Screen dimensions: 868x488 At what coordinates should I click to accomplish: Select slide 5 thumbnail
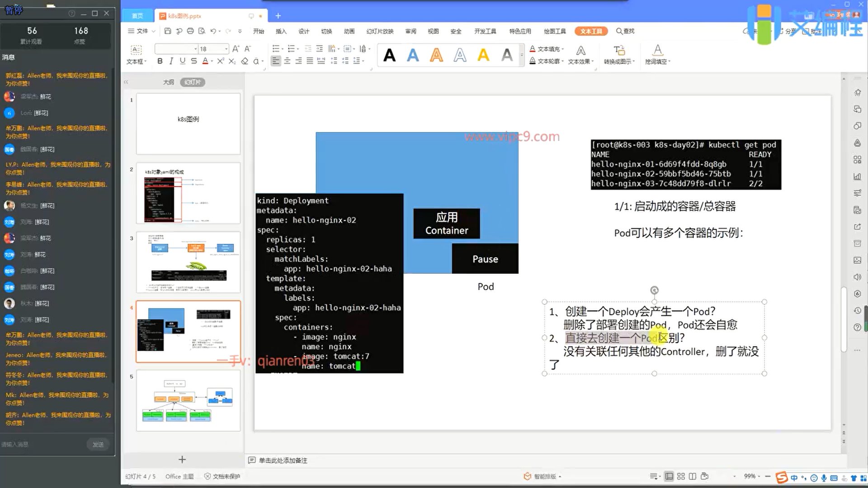click(x=188, y=400)
